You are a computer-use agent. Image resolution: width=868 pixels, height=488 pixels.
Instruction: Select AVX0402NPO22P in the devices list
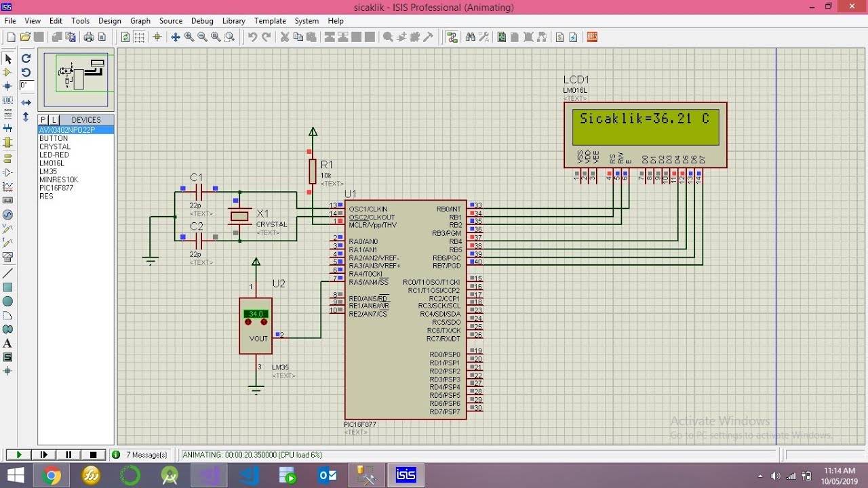point(76,130)
